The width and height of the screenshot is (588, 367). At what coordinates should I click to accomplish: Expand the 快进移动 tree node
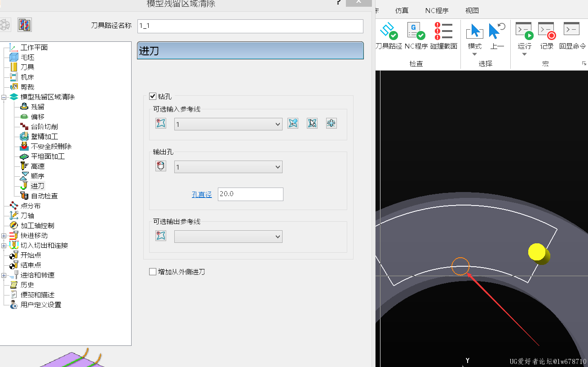tap(4, 235)
